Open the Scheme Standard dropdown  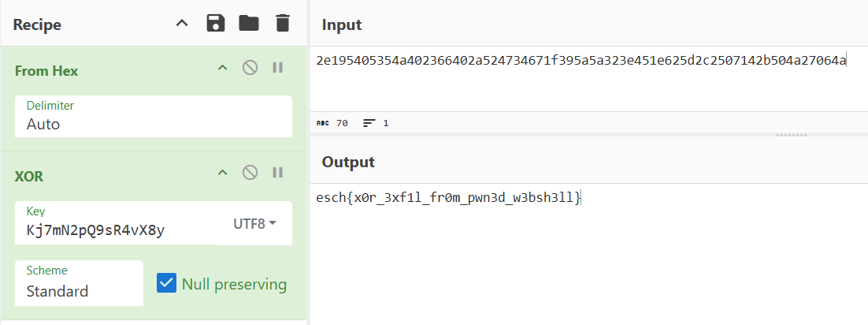(80, 283)
